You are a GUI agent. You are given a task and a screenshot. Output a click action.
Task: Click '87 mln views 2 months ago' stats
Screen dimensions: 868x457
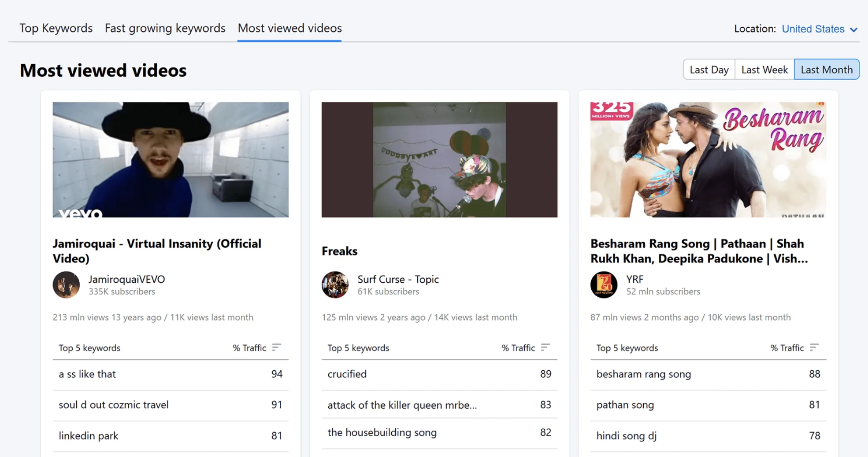[x=645, y=317]
